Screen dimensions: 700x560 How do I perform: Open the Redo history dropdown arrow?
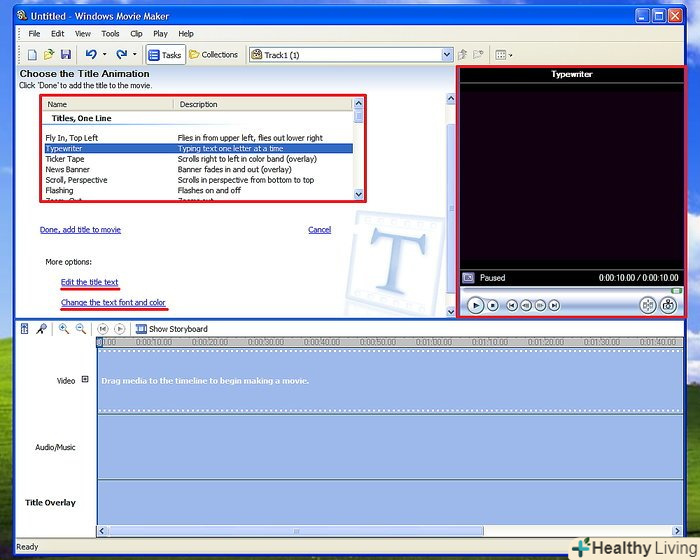point(134,54)
